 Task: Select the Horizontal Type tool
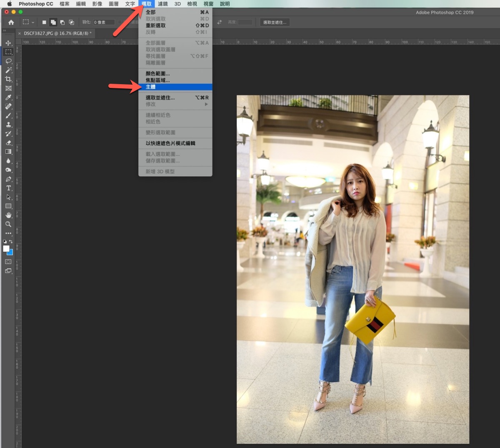[x=8, y=188]
